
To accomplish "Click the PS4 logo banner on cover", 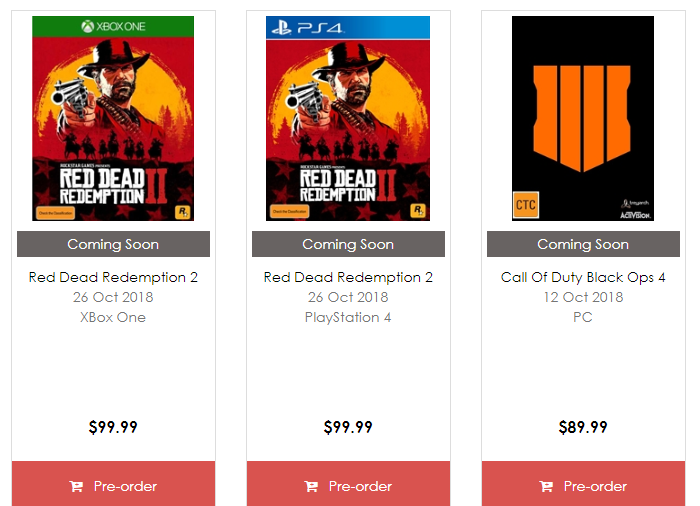I will coord(348,27).
